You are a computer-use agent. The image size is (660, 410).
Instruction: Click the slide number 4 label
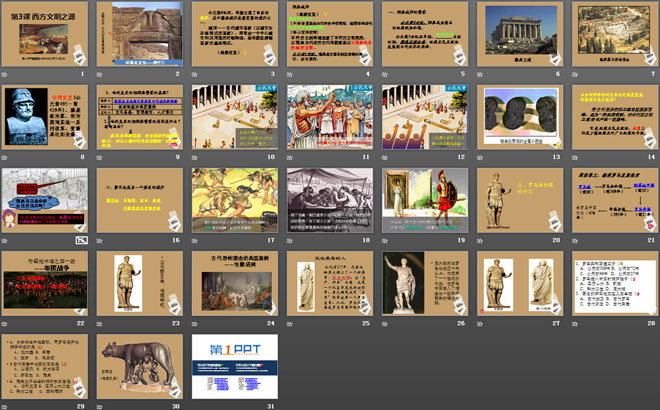click(368, 74)
